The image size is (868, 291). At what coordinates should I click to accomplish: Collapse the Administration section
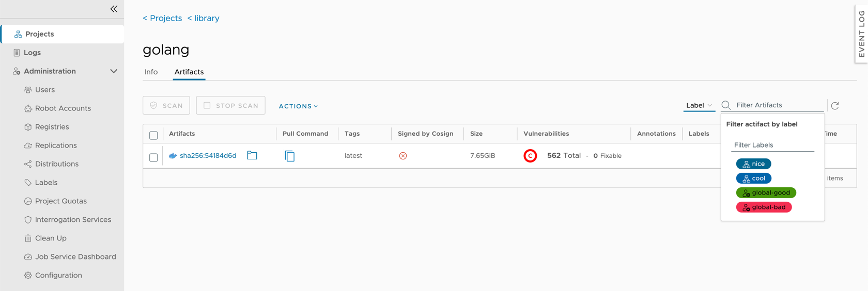coord(113,71)
